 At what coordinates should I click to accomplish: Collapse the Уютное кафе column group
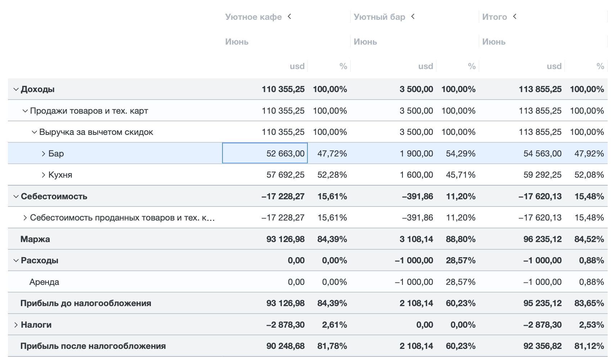(289, 17)
